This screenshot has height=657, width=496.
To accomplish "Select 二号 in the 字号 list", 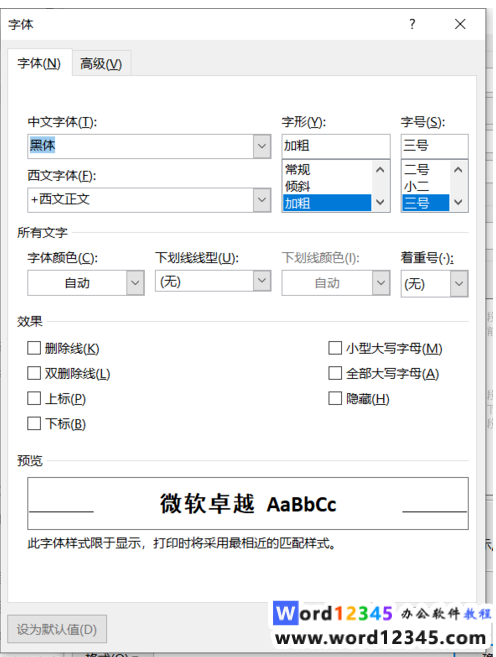I will point(426,170).
